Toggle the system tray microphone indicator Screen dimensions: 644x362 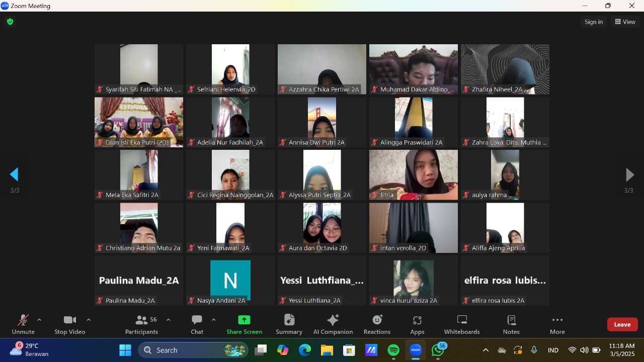click(534, 350)
